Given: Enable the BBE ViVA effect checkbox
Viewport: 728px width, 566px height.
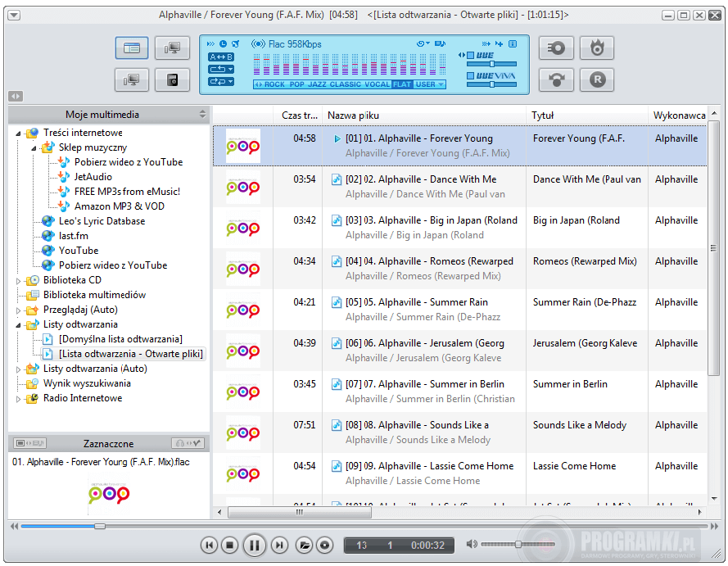Looking at the screenshot, I should [470, 75].
